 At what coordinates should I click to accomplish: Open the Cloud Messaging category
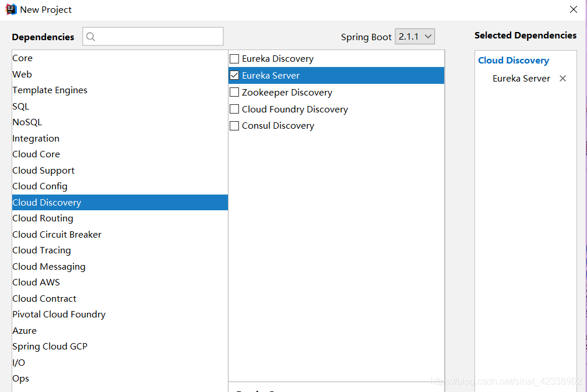coord(120,266)
